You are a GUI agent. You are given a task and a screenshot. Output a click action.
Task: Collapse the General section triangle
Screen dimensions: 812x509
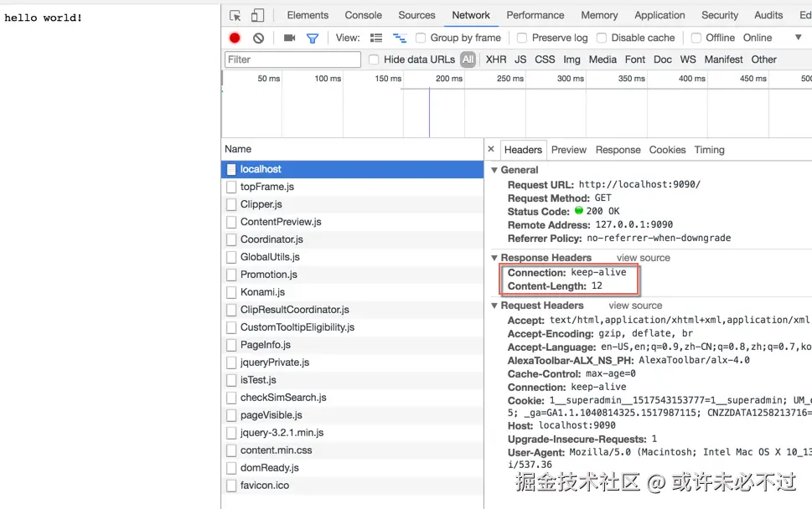click(494, 170)
